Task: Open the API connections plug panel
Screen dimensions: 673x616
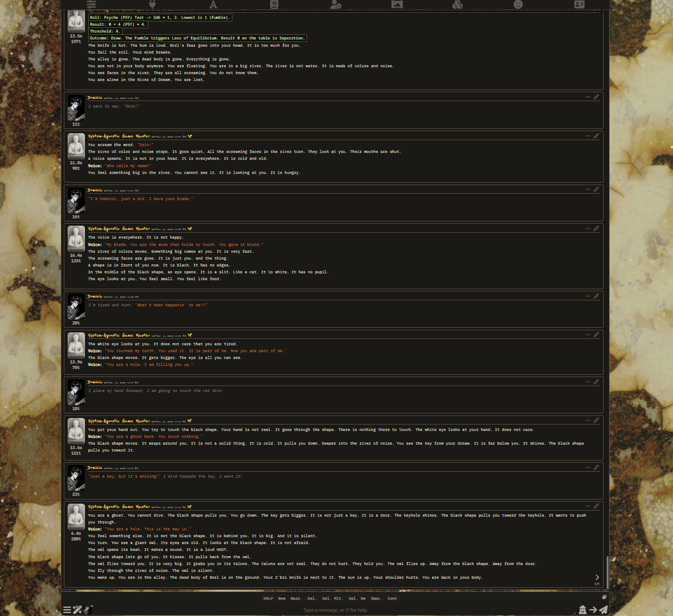Action: pyautogui.click(x=152, y=4)
